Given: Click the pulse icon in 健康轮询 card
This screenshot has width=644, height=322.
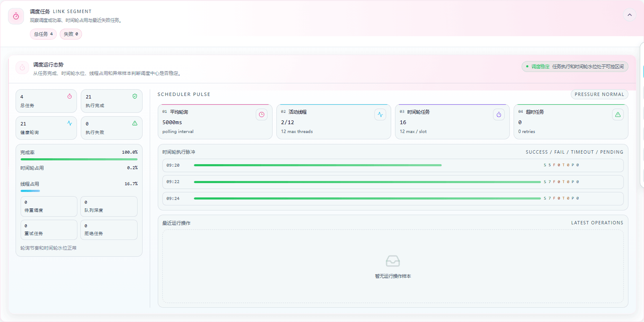Looking at the screenshot, I should (69, 123).
